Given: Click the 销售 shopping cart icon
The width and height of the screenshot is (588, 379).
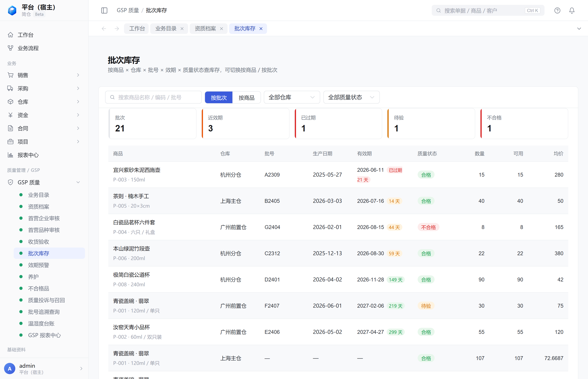Looking at the screenshot, I should coord(10,75).
